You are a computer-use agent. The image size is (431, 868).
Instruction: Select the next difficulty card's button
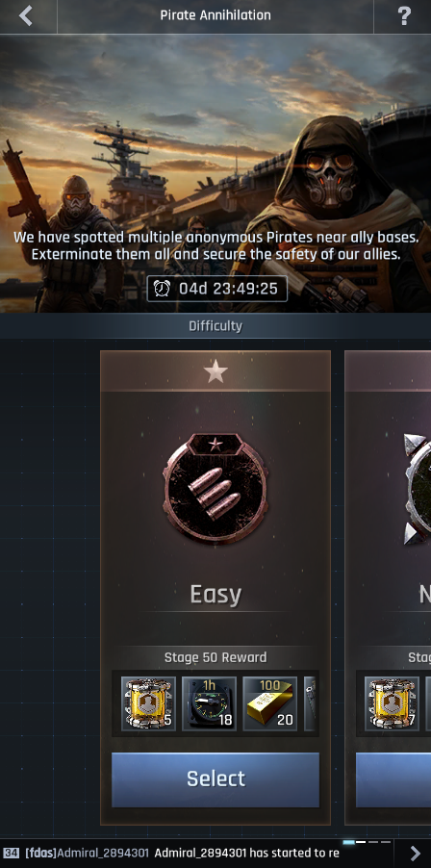[x=393, y=779]
